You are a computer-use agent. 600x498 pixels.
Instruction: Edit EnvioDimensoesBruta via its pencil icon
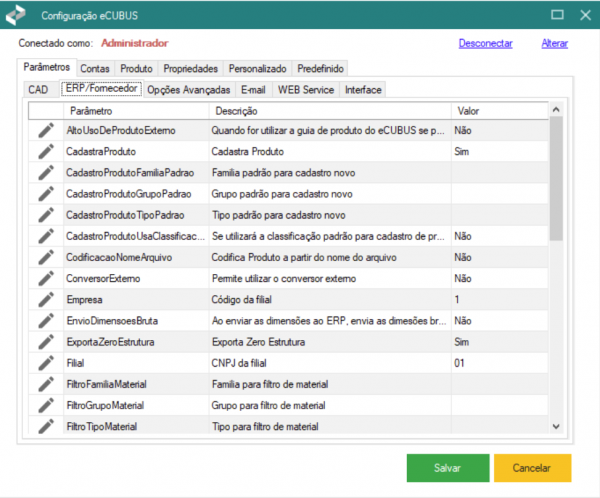pos(46,321)
